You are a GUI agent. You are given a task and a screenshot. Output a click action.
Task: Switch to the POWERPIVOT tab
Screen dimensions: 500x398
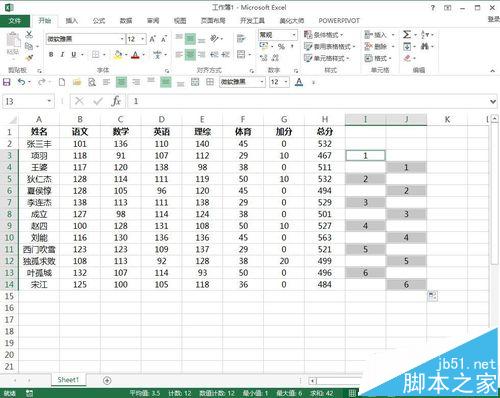tap(339, 21)
